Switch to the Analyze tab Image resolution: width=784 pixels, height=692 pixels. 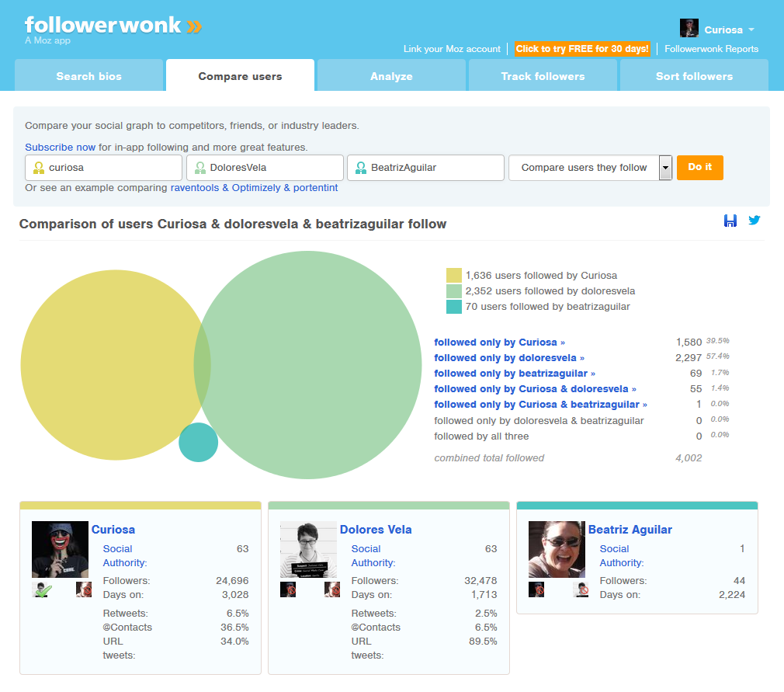coord(391,76)
